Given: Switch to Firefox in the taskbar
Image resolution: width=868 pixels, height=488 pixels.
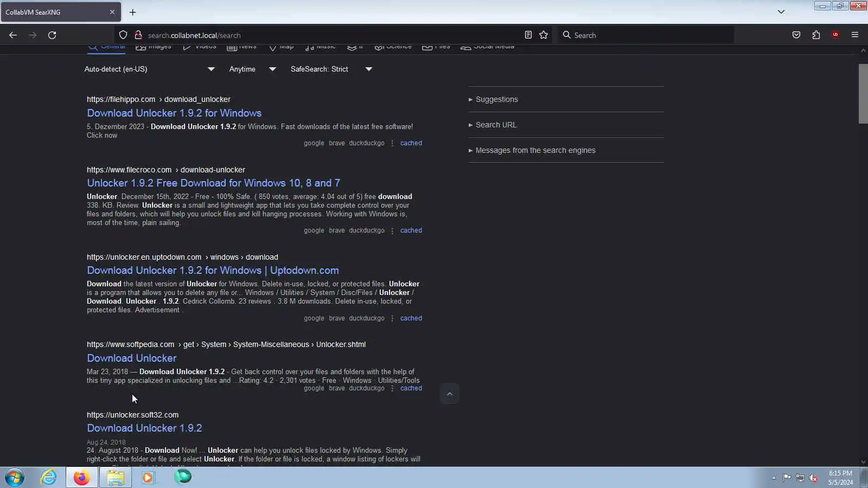Looking at the screenshot, I should pyautogui.click(x=82, y=478).
